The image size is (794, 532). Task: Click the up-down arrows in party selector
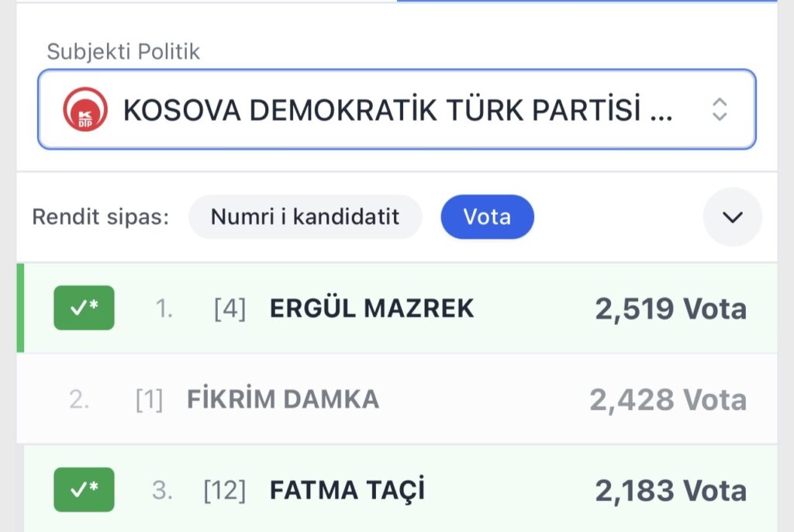coord(720,109)
